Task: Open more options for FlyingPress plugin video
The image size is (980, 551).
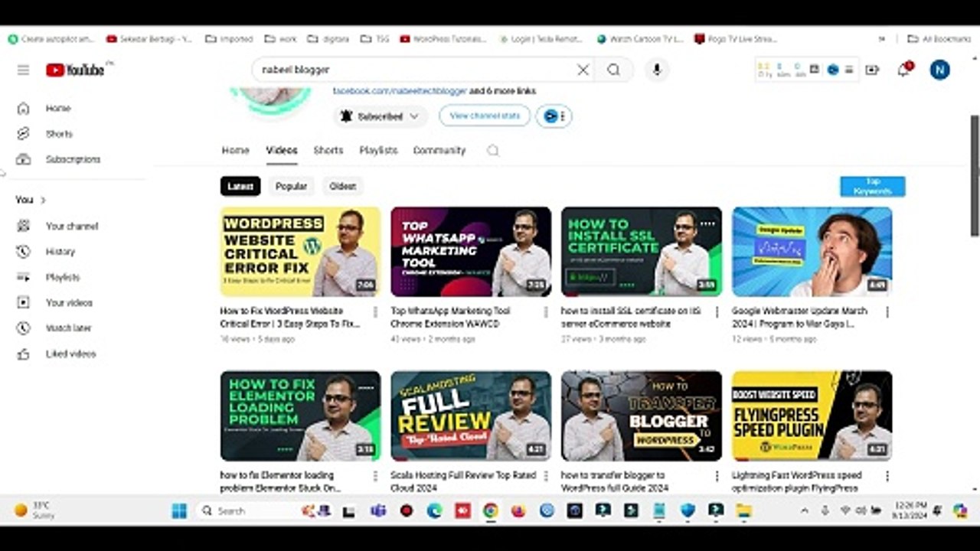Action: tap(887, 476)
